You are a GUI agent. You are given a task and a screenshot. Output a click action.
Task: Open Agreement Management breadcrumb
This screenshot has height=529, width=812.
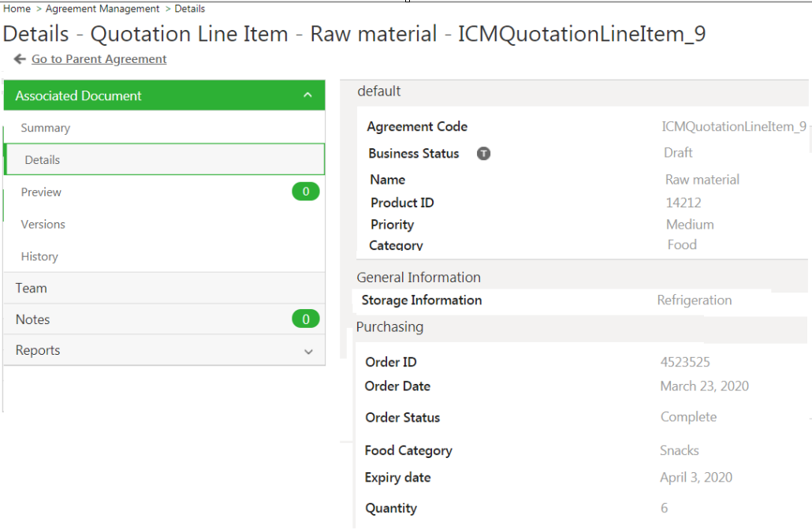coord(102,9)
